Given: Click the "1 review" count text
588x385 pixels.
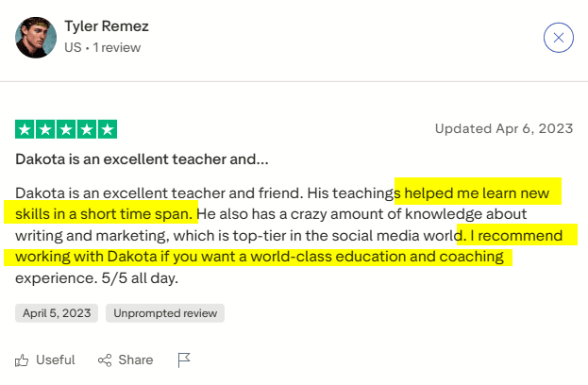Looking at the screenshot, I should pos(115,45).
